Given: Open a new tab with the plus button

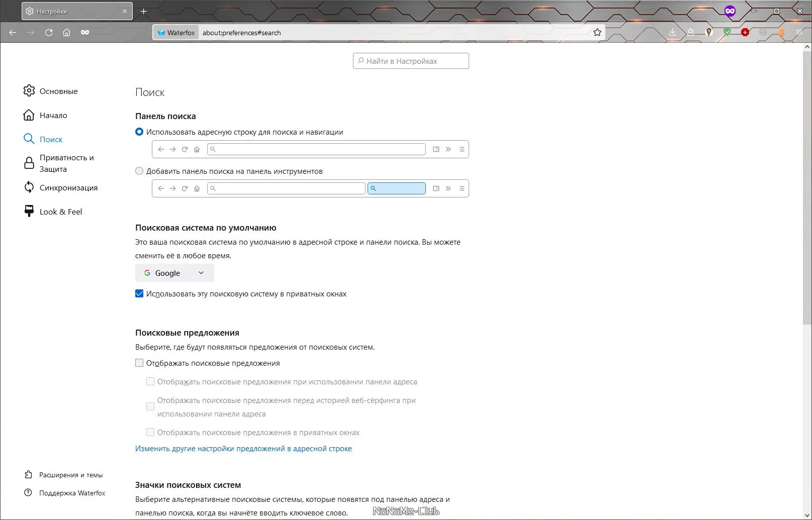Looking at the screenshot, I should point(144,11).
